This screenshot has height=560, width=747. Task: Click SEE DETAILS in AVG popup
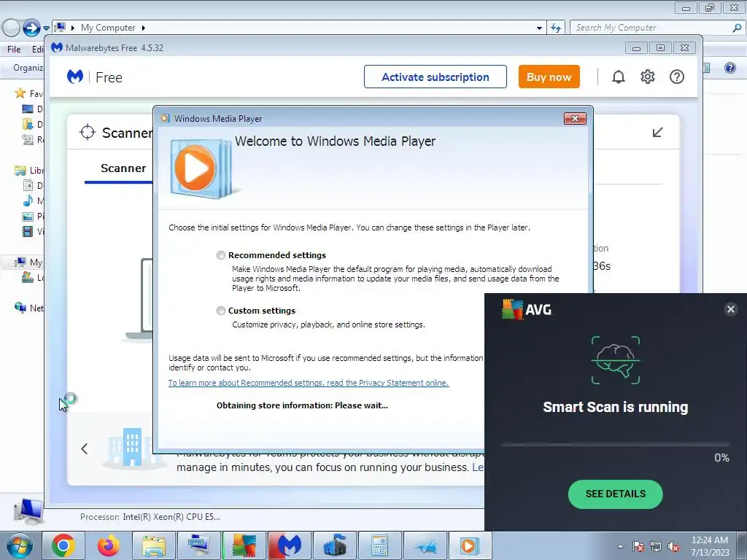[x=615, y=494]
